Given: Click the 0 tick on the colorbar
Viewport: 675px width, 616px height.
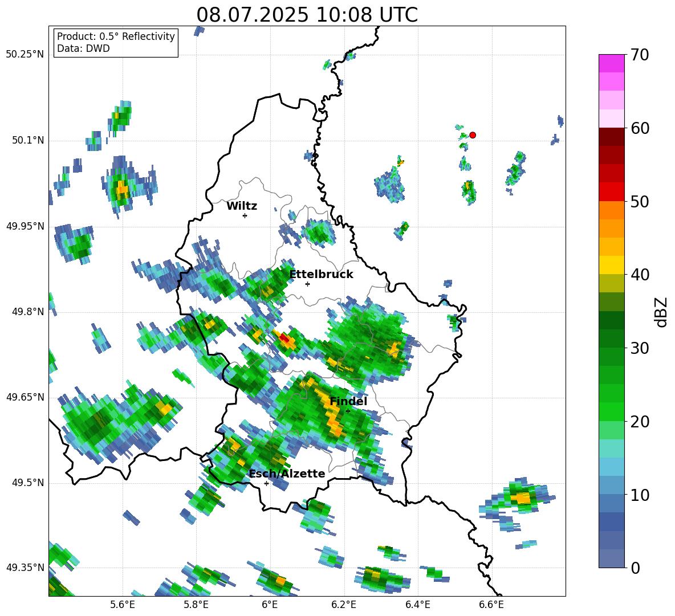Looking at the screenshot, I should [x=636, y=568].
